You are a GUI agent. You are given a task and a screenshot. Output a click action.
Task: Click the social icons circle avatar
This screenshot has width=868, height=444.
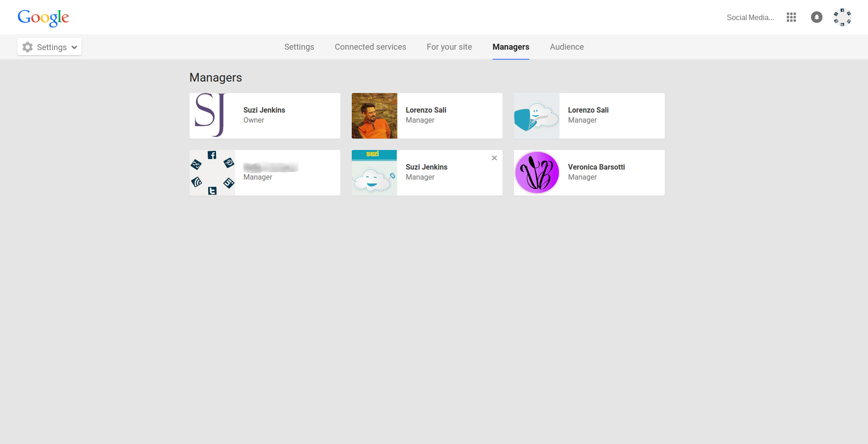coord(212,173)
